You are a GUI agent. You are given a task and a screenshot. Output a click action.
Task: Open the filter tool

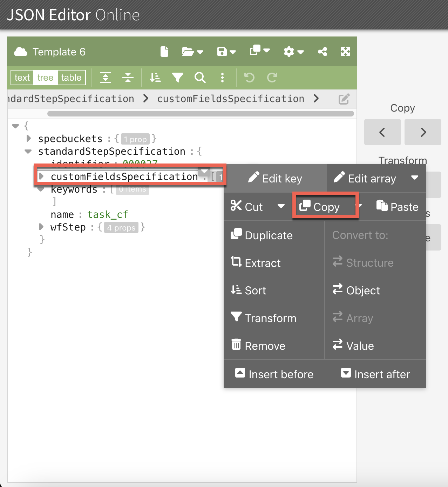(178, 78)
